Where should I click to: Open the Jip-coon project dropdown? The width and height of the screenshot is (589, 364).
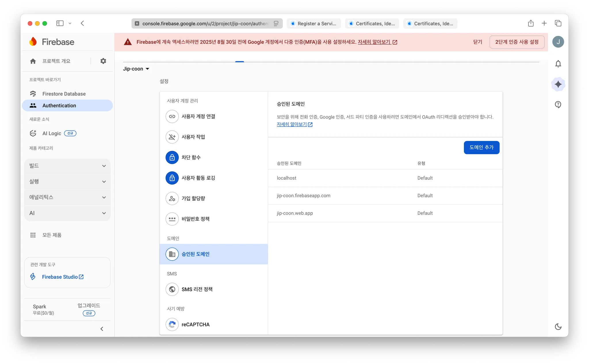pyautogui.click(x=136, y=69)
